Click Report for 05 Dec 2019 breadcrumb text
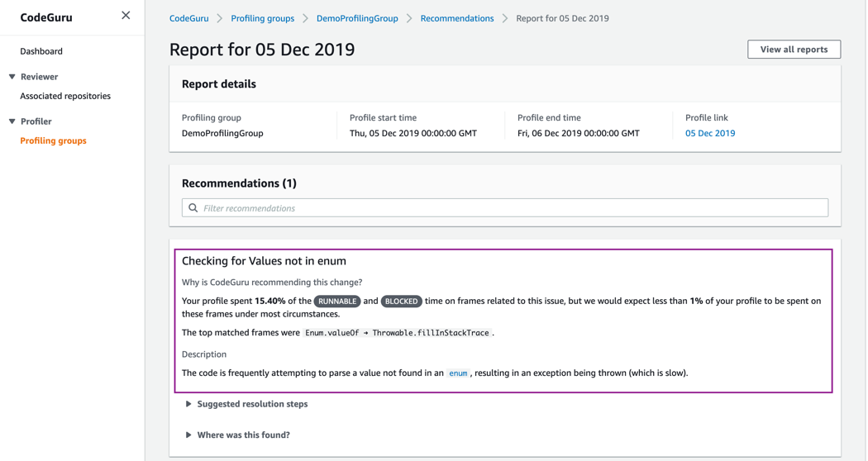 pos(562,18)
